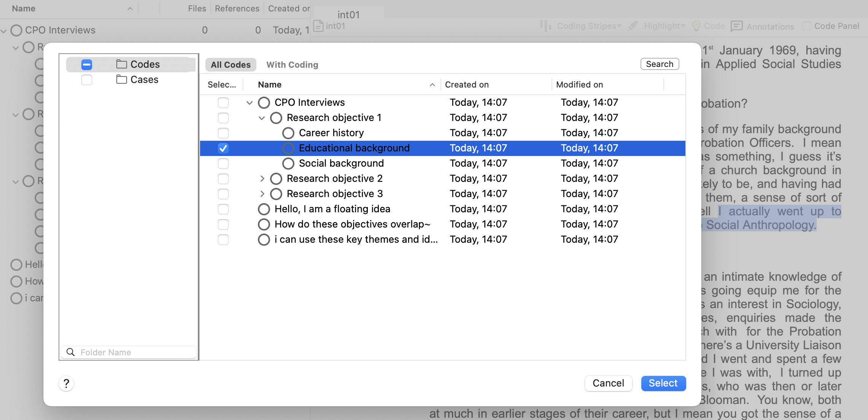Click the Codes folder icon
Image resolution: width=868 pixels, height=420 pixels.
(121, 64)
